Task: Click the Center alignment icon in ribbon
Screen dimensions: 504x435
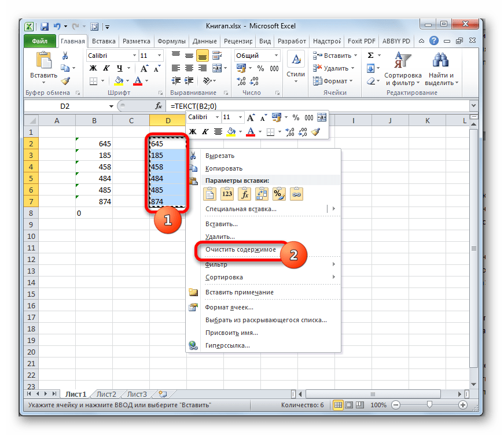Action: [189, 68]
